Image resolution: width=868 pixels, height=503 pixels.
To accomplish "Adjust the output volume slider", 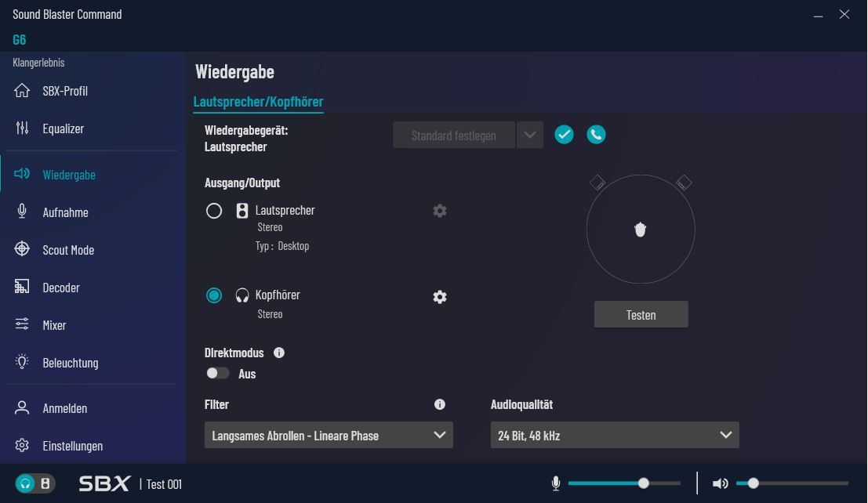I will (x=792, y=483).
